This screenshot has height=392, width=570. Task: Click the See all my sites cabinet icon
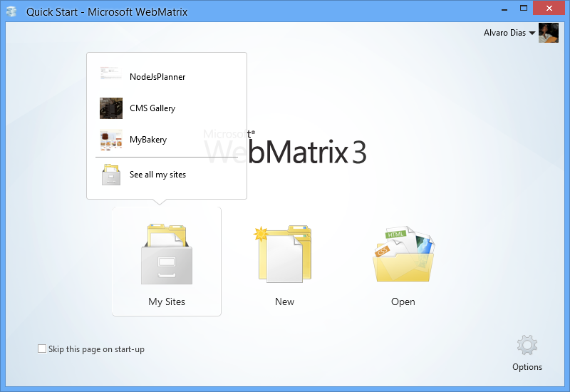click(111, 175)
